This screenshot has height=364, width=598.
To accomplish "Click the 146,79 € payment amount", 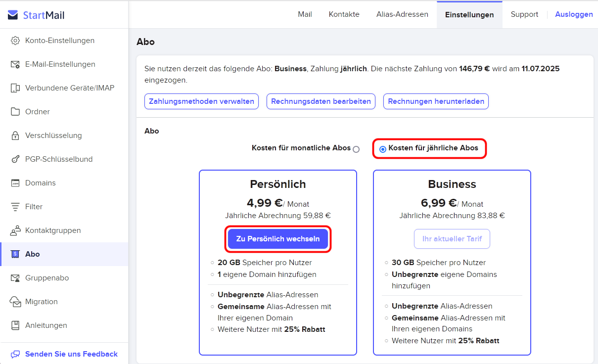I will pyautogui.click(x=474, y=69).
